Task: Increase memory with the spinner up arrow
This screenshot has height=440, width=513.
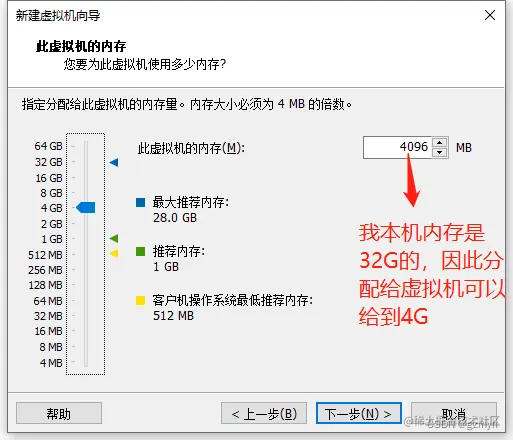Action: [x=440, y=142]
